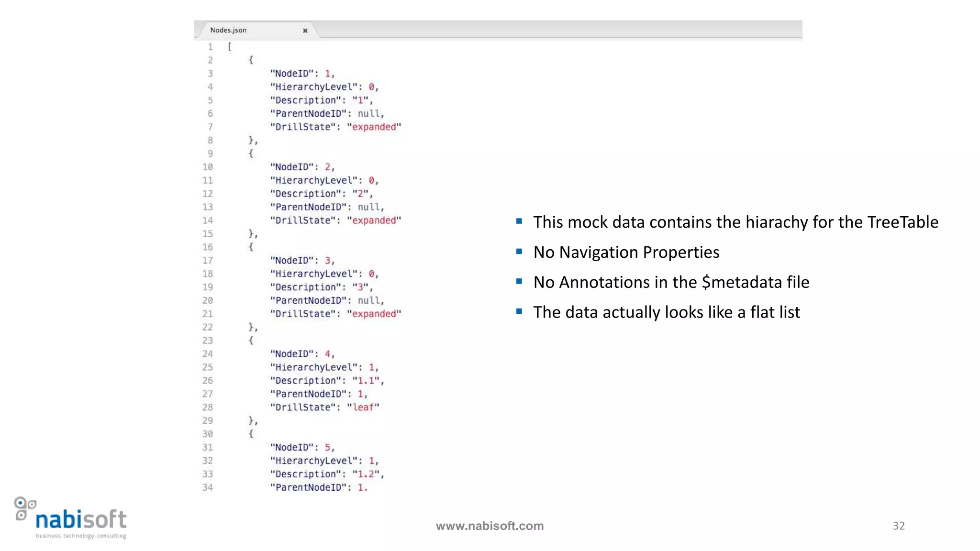The height and width of the screenshot is (551, 980).
Task: Click "DrillState": "expanded" on line 21
Action: [335, 314]
